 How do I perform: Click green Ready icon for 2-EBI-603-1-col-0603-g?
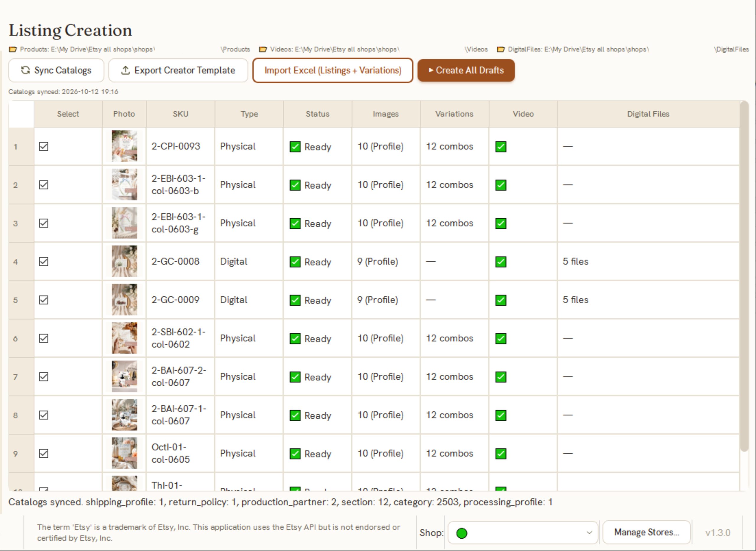(295, 224)
